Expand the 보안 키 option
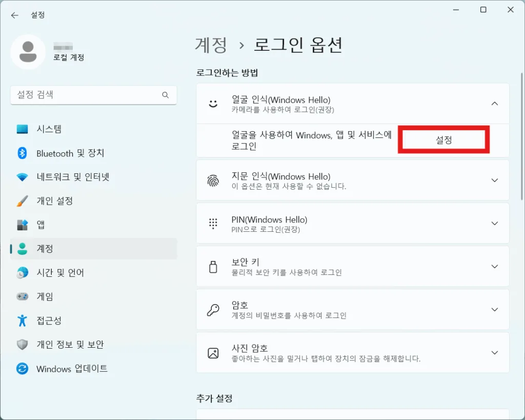This screenshot has width=525, height=420. (495, 266)
